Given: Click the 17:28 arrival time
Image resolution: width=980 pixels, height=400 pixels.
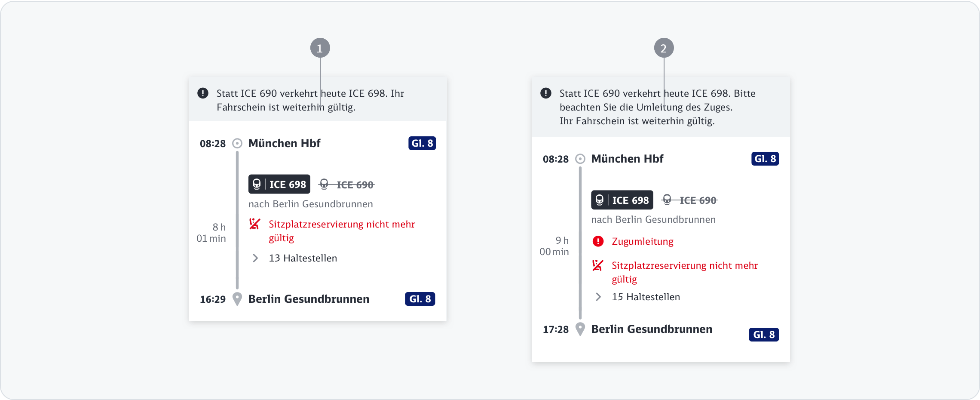Looking at the screenshot, I should pos(555,329).
